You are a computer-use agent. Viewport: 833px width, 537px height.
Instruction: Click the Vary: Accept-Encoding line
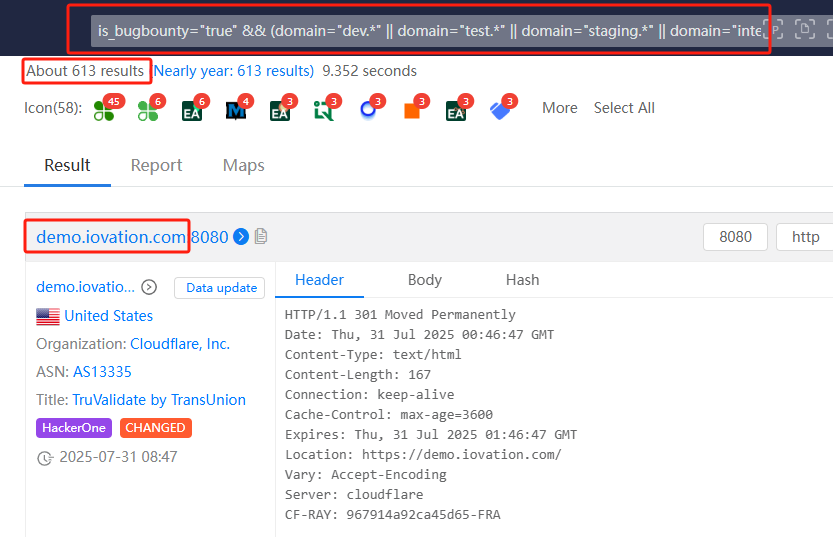point(366,474)
